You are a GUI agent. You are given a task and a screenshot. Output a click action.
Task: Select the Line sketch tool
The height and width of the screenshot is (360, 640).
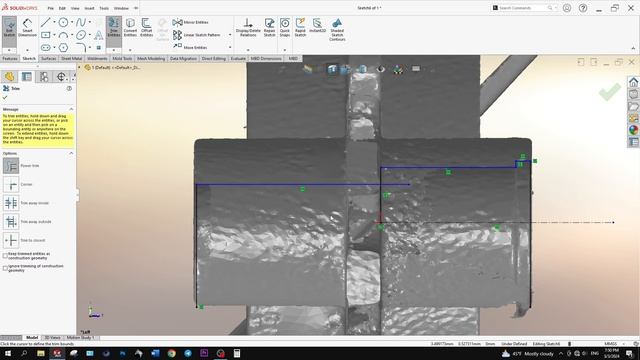[45, 22]
